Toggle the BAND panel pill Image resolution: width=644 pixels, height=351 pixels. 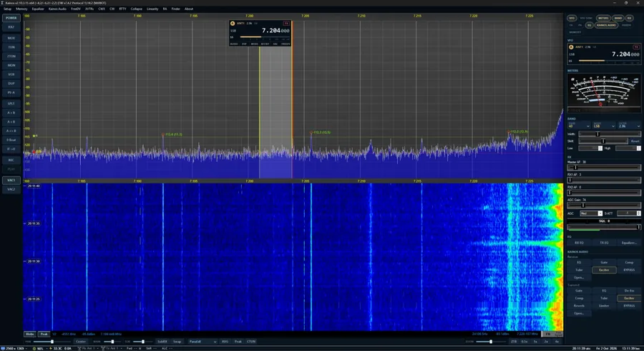tap(618, 18)
